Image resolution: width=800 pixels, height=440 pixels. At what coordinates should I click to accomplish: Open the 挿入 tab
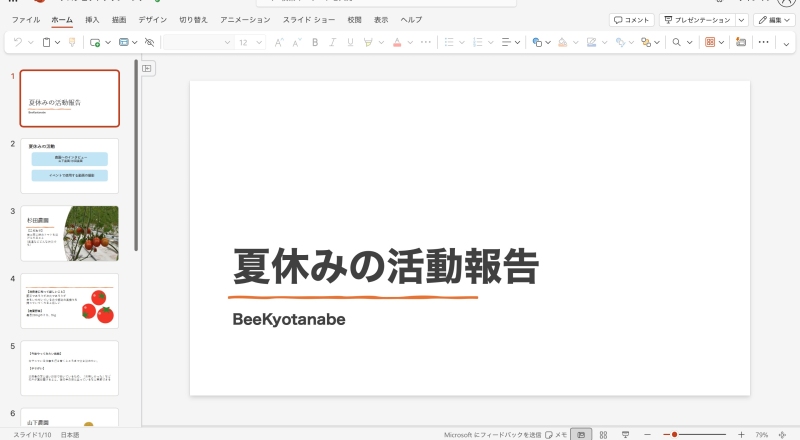point(92,20)
